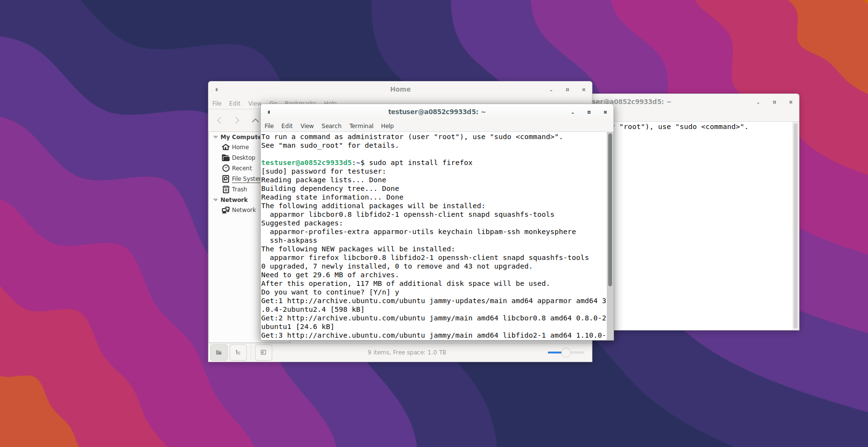Click the front terminal's vertical scrollbar

tap(610, 210)
